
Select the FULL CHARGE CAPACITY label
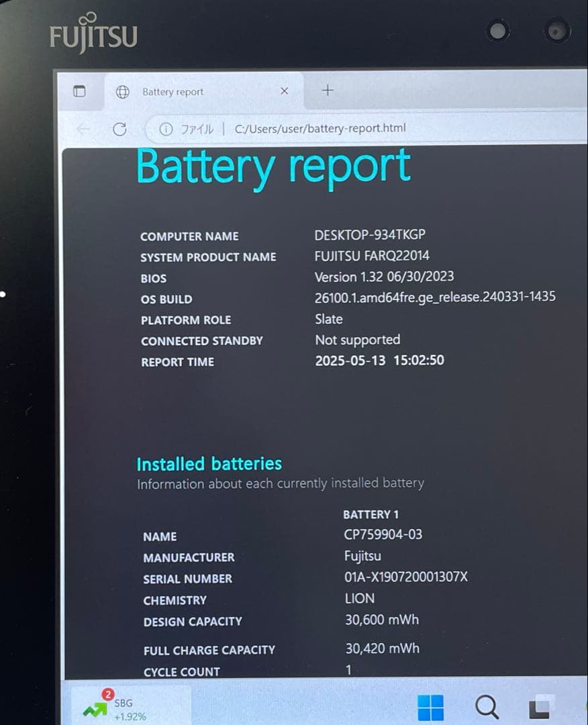(209, 650)
